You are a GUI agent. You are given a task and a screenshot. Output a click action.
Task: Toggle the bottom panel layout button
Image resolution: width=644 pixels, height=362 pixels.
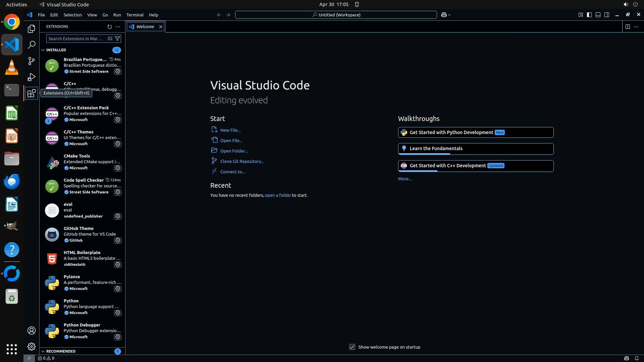[x=598, y=15]
